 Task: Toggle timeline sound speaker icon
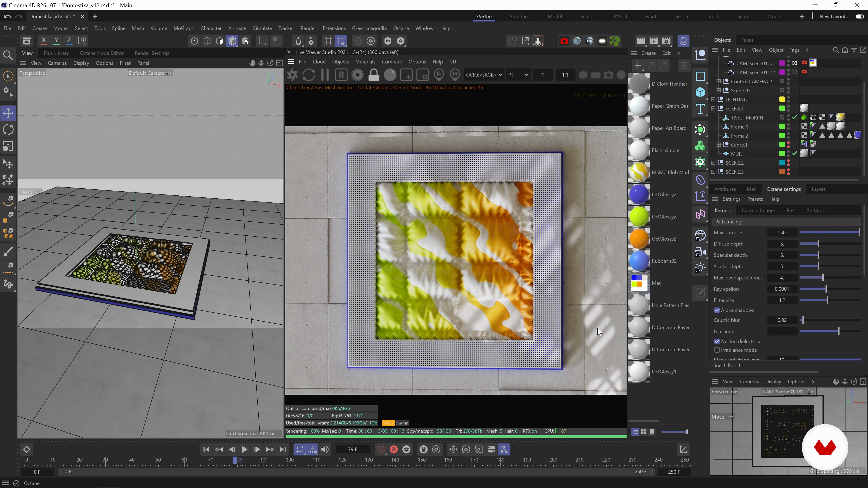[x=325, y=449]
